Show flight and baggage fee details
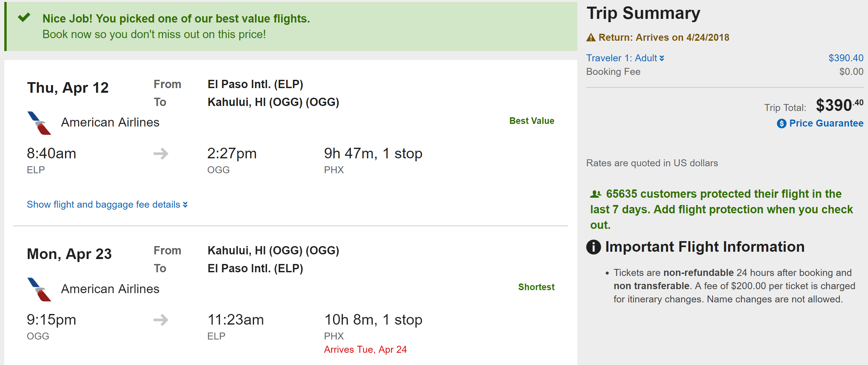The height and width of the screenshot is (365, 868). coord(103,204)
